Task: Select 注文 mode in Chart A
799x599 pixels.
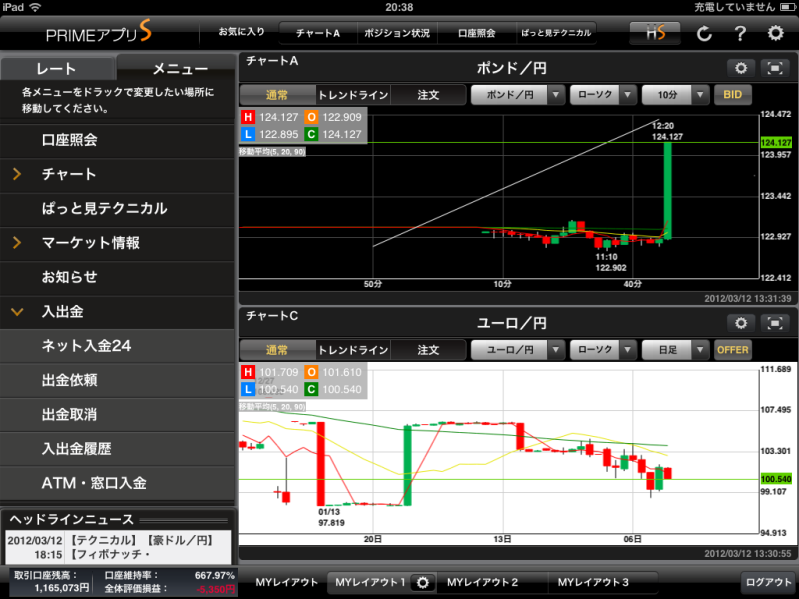Action: [x=428, y=95]
